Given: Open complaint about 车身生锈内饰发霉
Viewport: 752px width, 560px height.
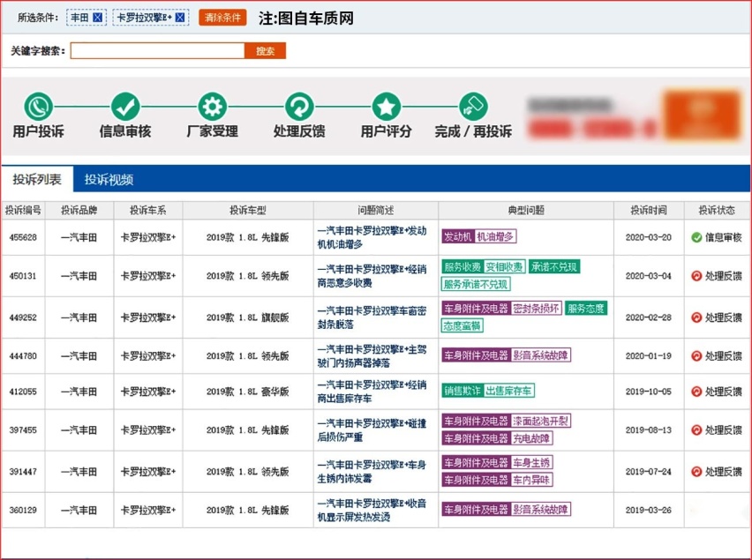Looking at the screenshot, I should (x=372, y=472).
